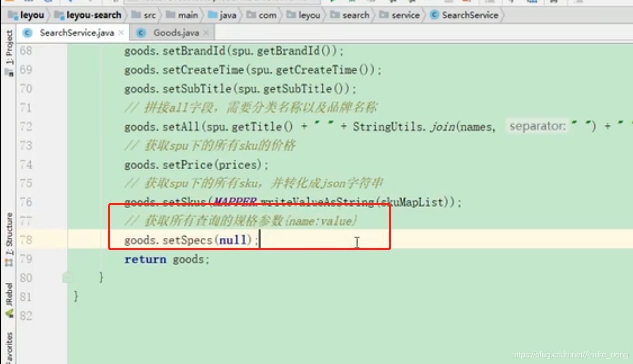The height and width of the screenshot is (364, 633).
Task: Click the 'return goods;' statement
Action: 167,259
